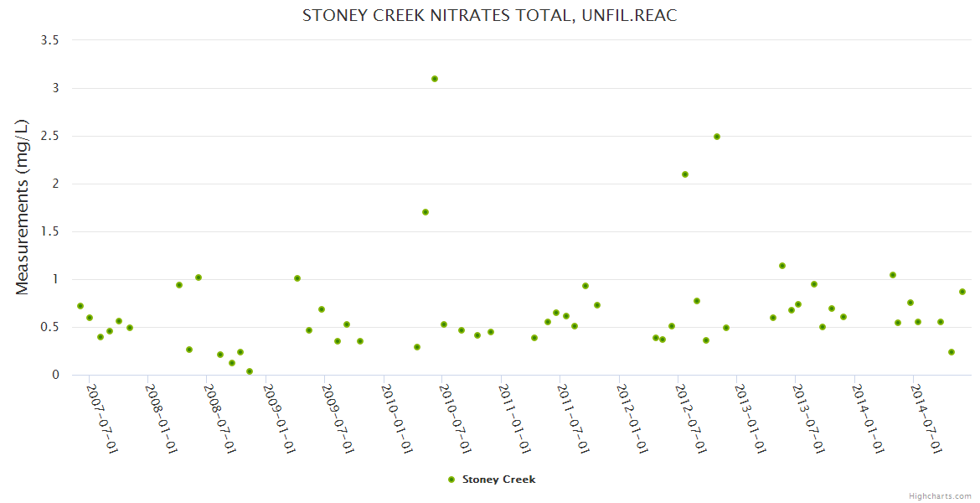Click the 2009-01-01 x-axis label

(279, 419)
